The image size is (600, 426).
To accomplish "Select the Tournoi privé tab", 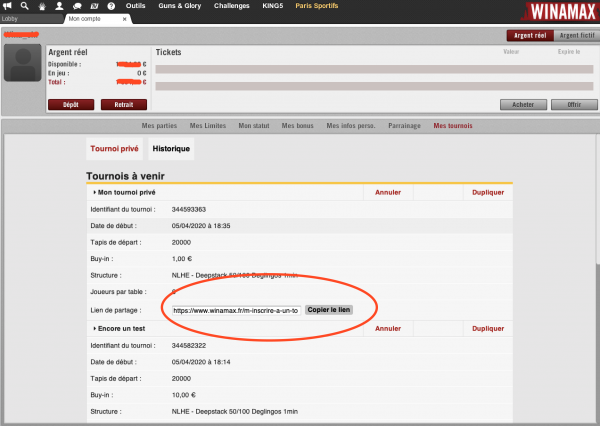I will (114, 149).
